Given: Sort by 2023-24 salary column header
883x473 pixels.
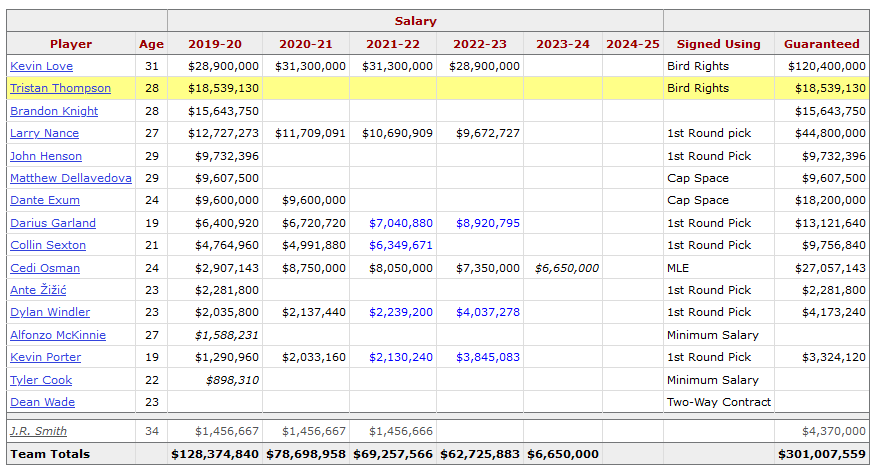Looking at the screenshot, I should click(563, 44).
